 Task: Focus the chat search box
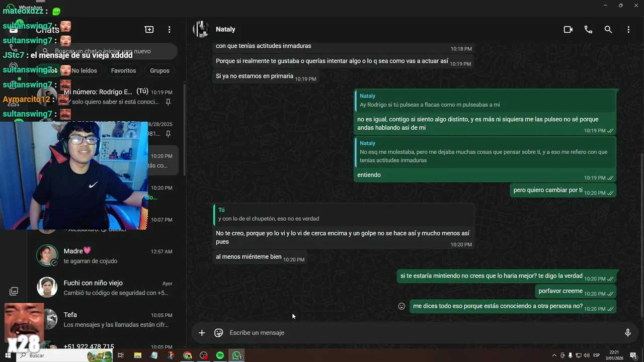click(x=107, y=51)
